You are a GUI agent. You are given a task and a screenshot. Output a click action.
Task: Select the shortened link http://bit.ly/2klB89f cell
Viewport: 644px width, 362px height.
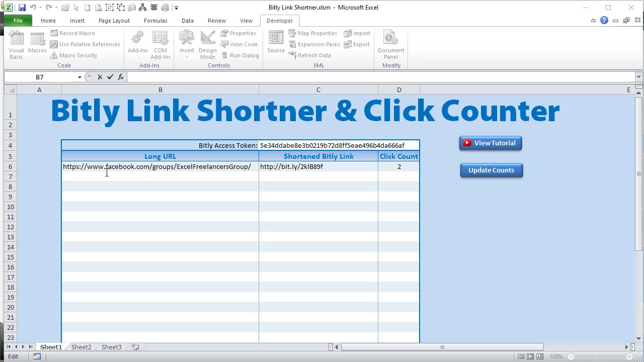click(x=318, y=166)
